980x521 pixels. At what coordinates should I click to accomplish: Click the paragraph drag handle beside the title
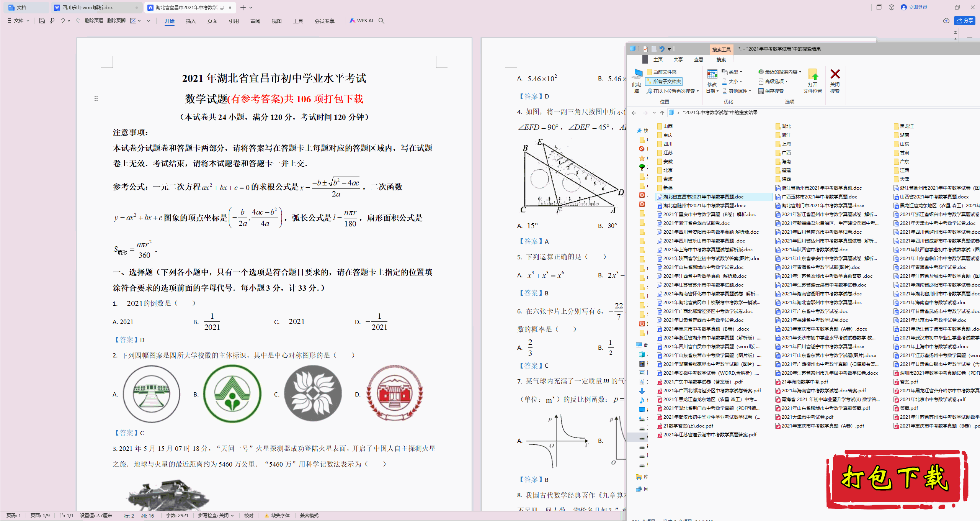[x=96, y=99]
